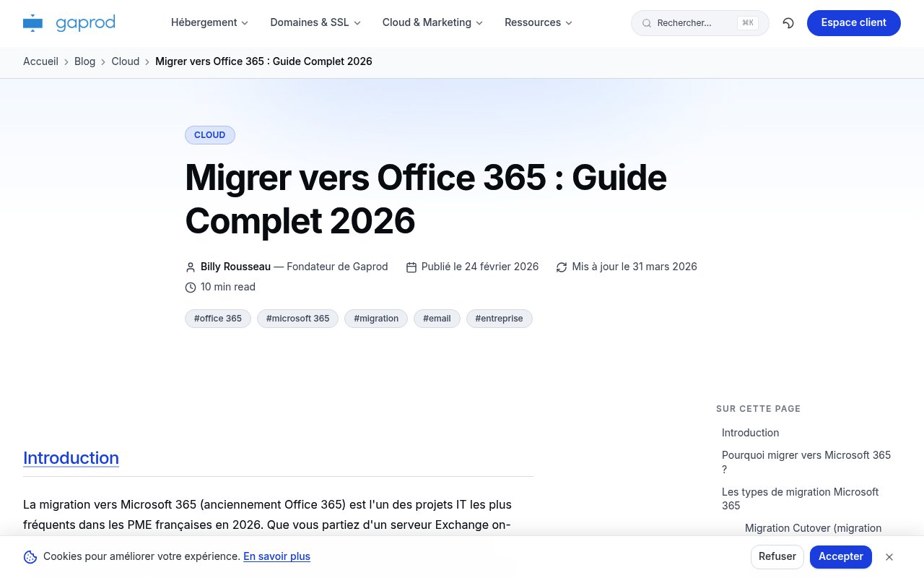
Task: Jump to Introduction in page contents
Action: [x=750, y=433]
